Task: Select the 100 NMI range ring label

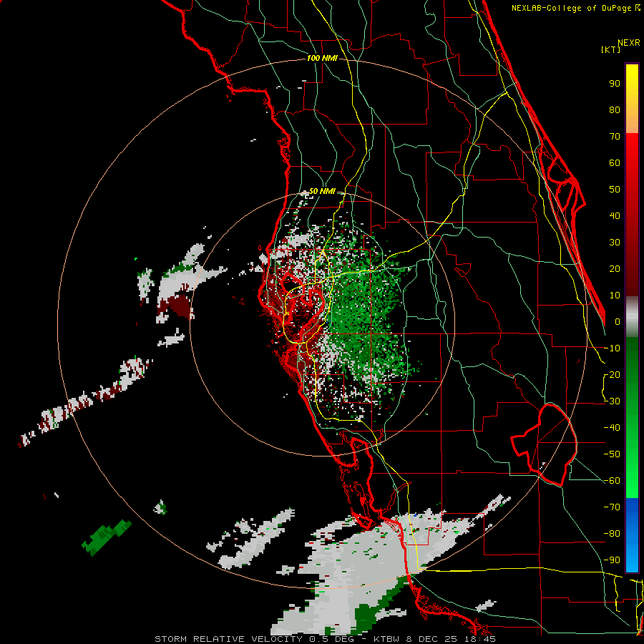Action: (x=322, y=58)
